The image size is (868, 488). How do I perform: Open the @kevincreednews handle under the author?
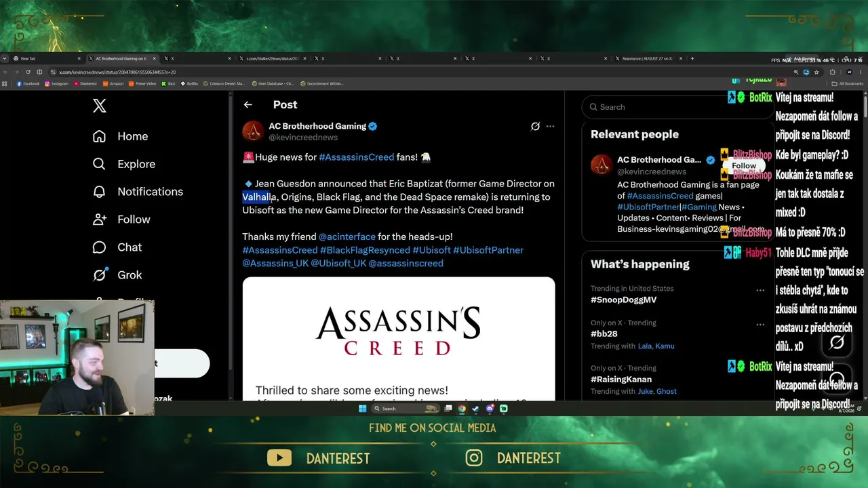click(x=303, y=138)
